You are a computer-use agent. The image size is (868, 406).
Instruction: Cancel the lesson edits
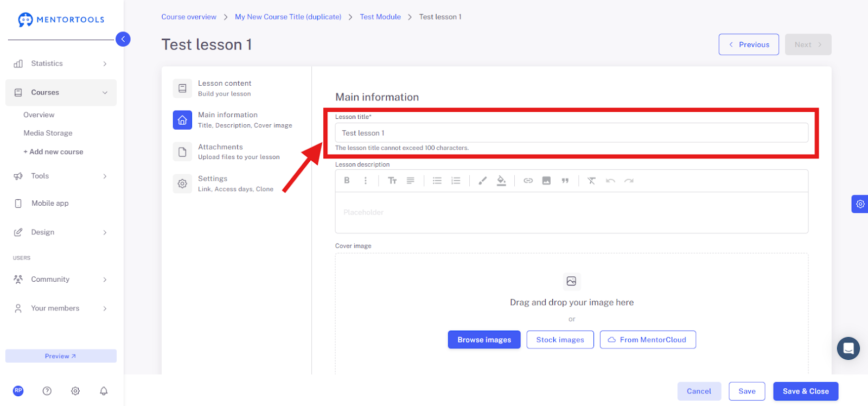pyautogui.click(x=699, y=391)
